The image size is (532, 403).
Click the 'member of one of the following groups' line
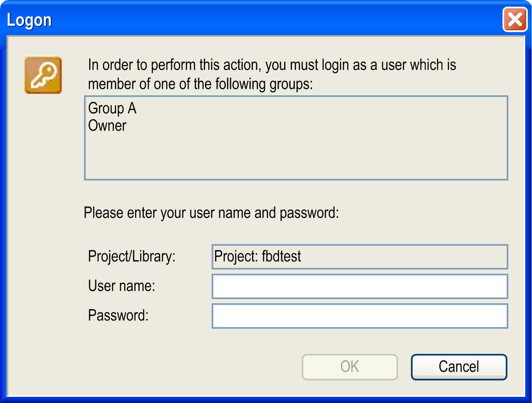point(200,84)
